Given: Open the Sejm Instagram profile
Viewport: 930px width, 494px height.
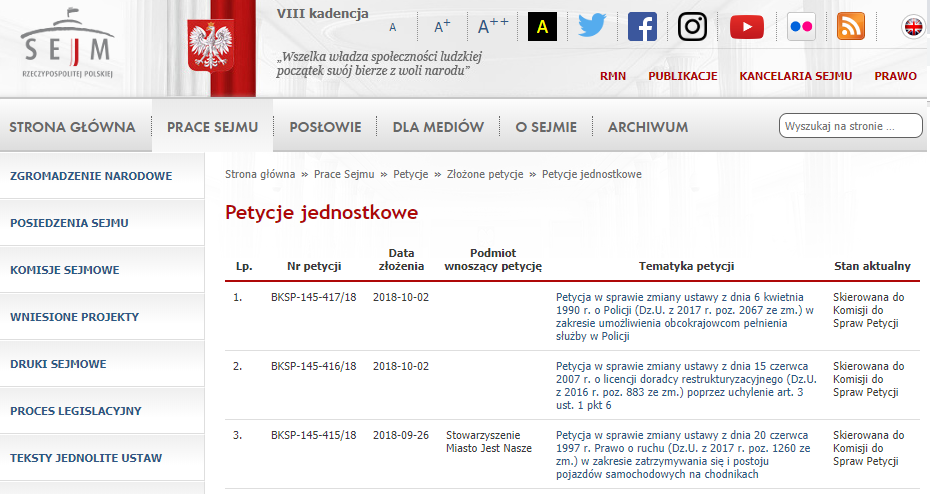Looking at the screenshot, I should 692,26.
